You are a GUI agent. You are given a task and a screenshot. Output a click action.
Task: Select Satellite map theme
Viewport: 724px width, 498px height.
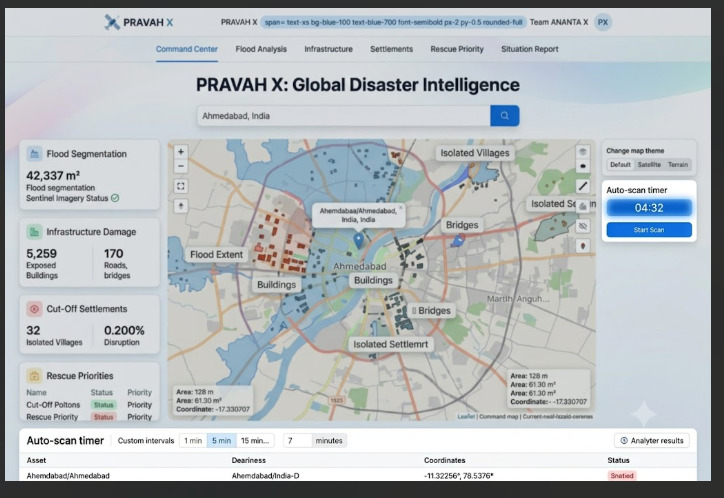point(649,164)
